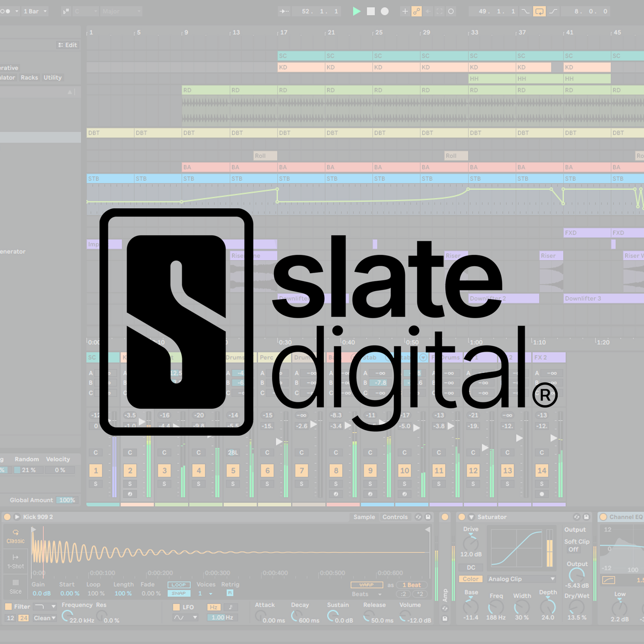Toggle the arrangement Loop switch
Screen dimensions: 644x644
tap(539, 12)
